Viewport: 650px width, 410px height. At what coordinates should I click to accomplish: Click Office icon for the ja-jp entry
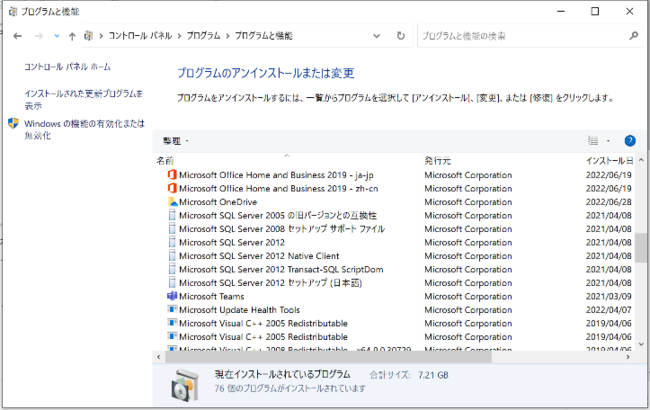(172, 175)
